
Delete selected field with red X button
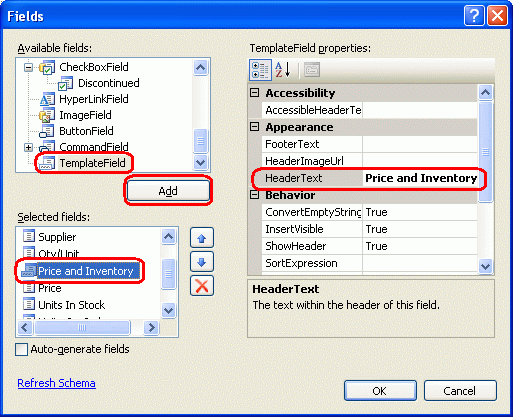pos(202,286)
